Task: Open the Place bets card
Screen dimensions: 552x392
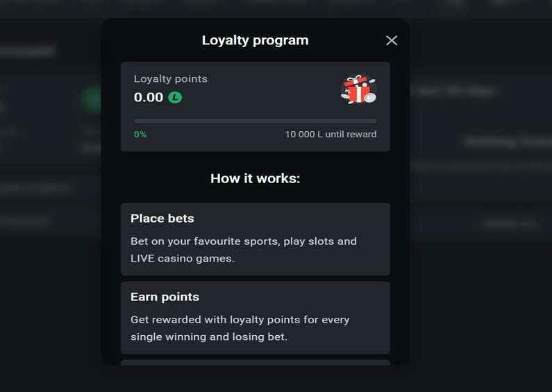Action: 256,239
